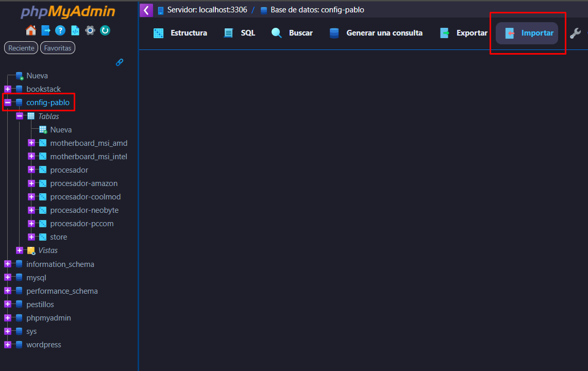
Task: Expand the procesador table node
Action: 31,170
